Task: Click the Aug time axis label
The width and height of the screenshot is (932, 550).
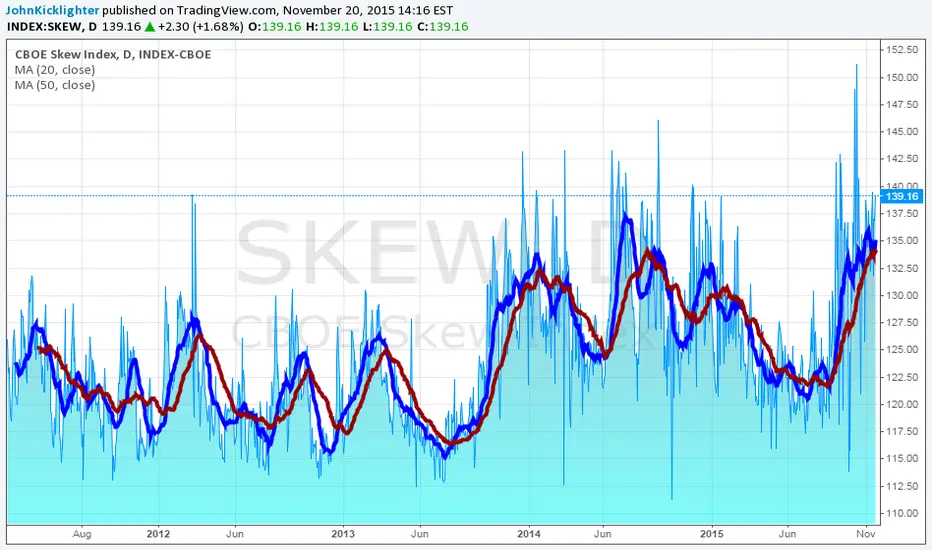Action: pos(82,534)
